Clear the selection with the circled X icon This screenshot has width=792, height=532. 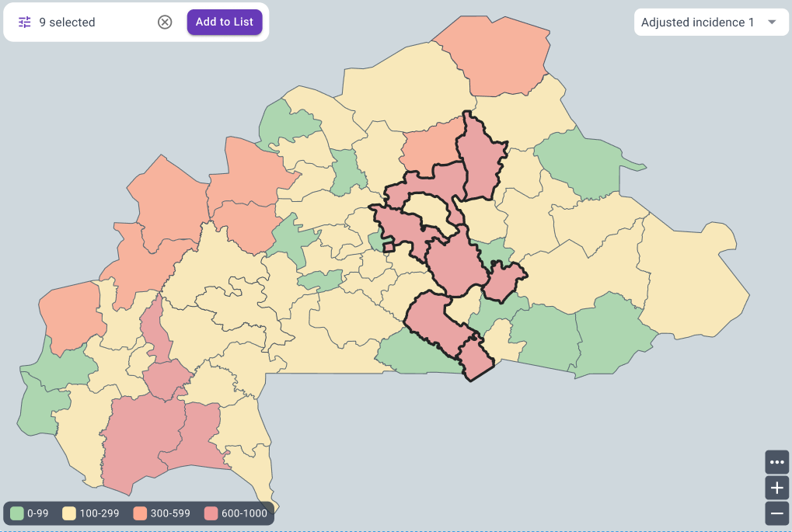click(x=165, y=23)
